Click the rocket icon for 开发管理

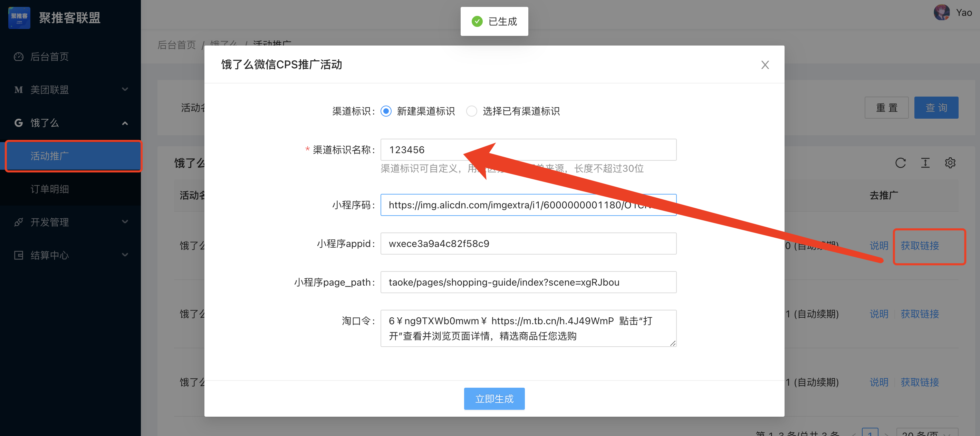coord(18,222)
